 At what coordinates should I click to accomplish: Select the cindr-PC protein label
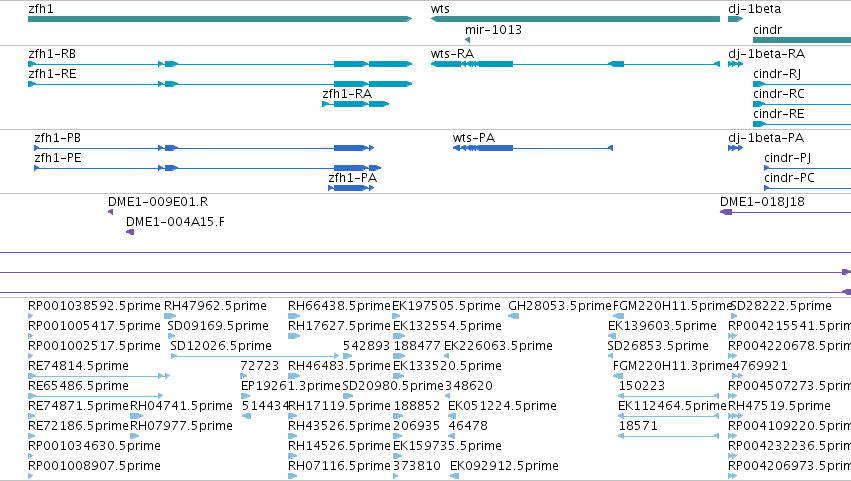pyautogui.click(x=789, y=178)
